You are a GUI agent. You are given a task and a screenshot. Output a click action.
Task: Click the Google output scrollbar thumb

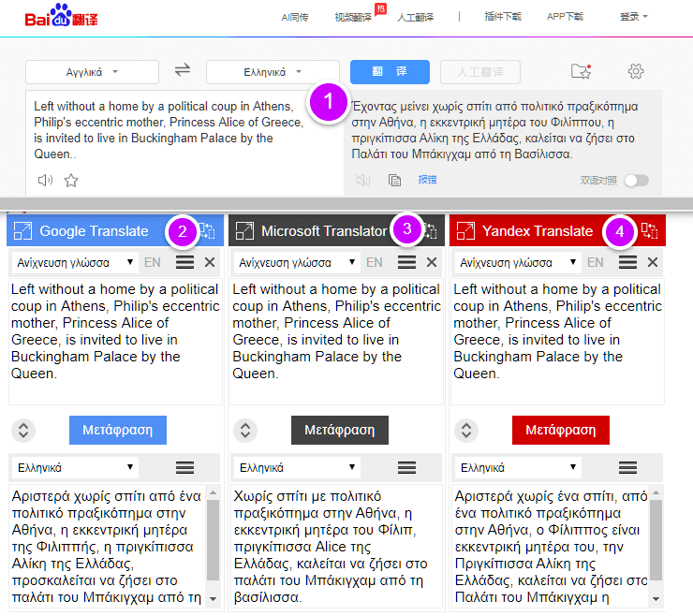pos(213,539)
